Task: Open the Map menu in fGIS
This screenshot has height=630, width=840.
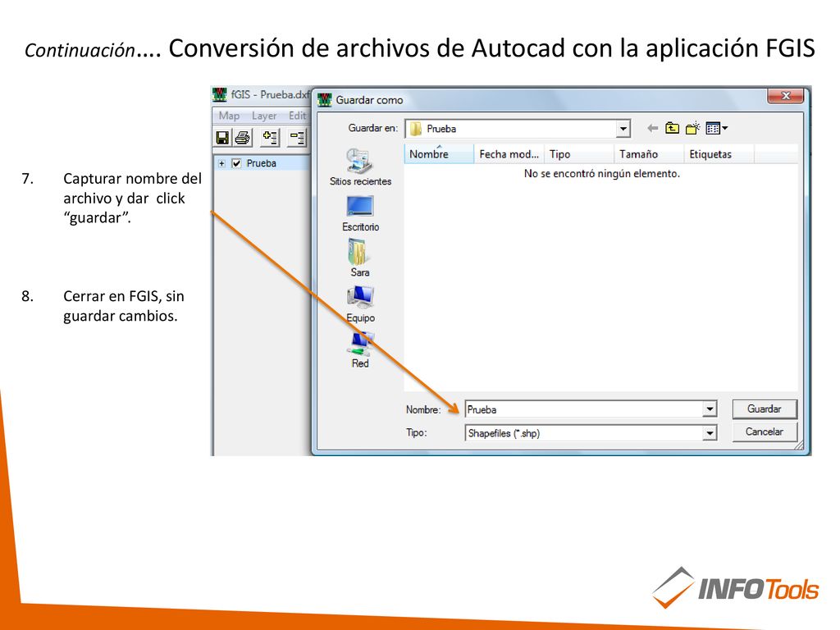Action: tap(229, 116)
